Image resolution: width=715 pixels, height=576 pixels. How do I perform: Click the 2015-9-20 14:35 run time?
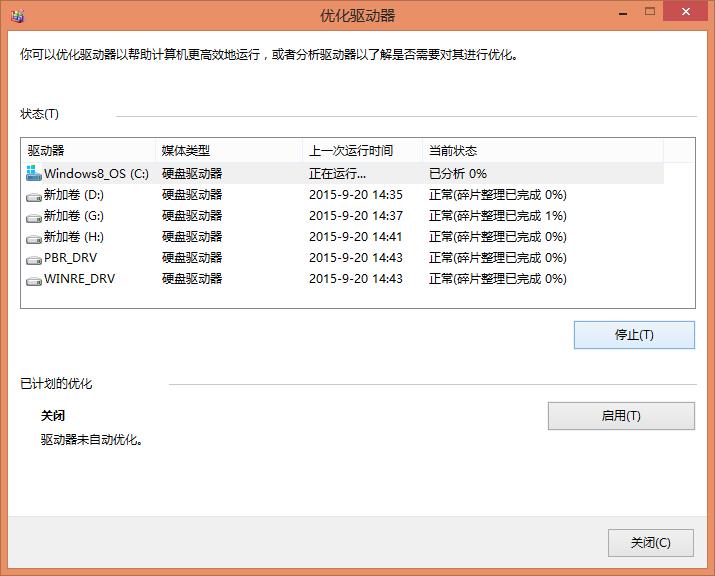coord(356,195)
